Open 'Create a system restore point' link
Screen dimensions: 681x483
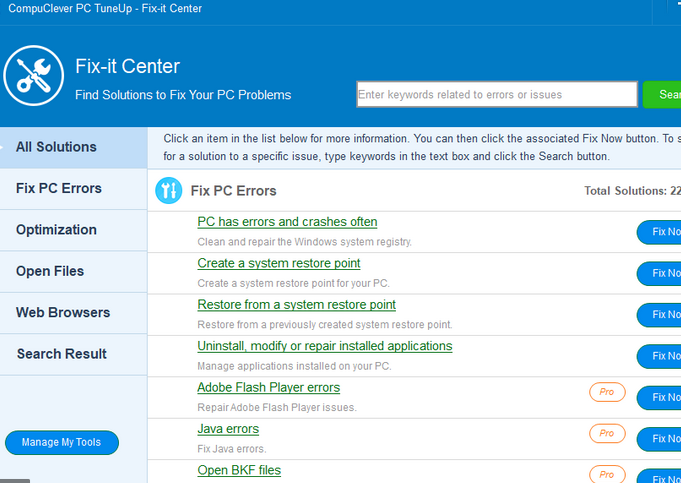tap(279, 263)
